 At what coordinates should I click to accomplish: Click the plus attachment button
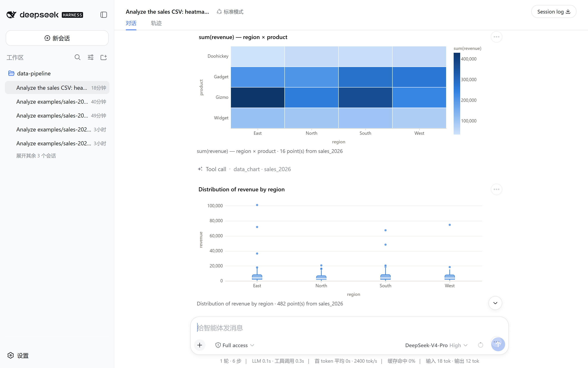200,345
